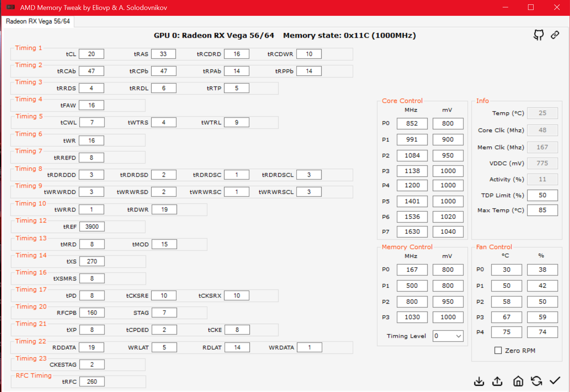Screen dimensions: 570x392
Task: Focus the tRREFD input field
Action: coord(91,158)
